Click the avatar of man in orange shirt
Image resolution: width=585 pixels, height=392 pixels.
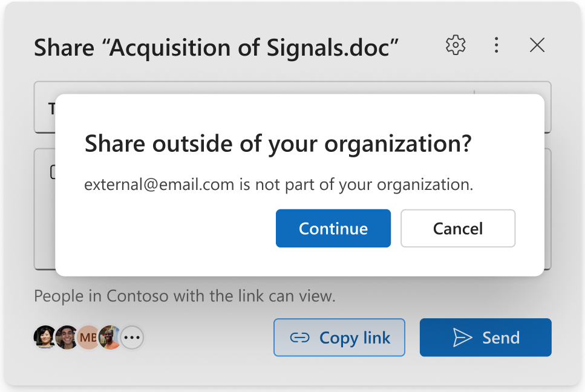pos(109,338)
